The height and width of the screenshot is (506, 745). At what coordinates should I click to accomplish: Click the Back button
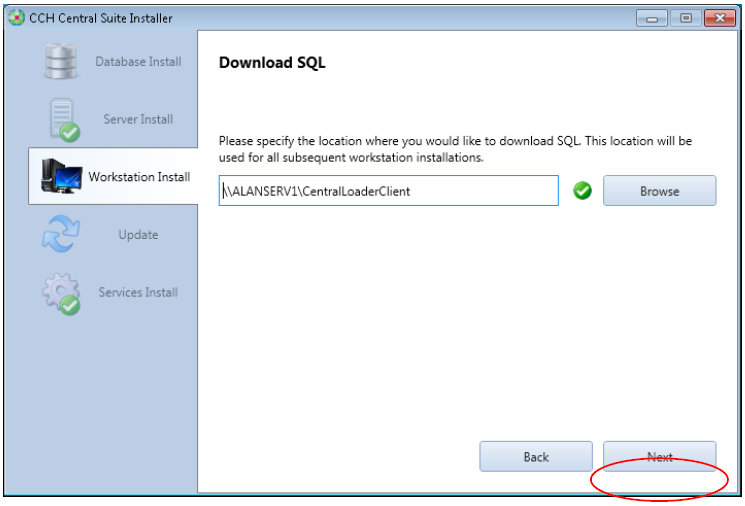click(536, 457)
